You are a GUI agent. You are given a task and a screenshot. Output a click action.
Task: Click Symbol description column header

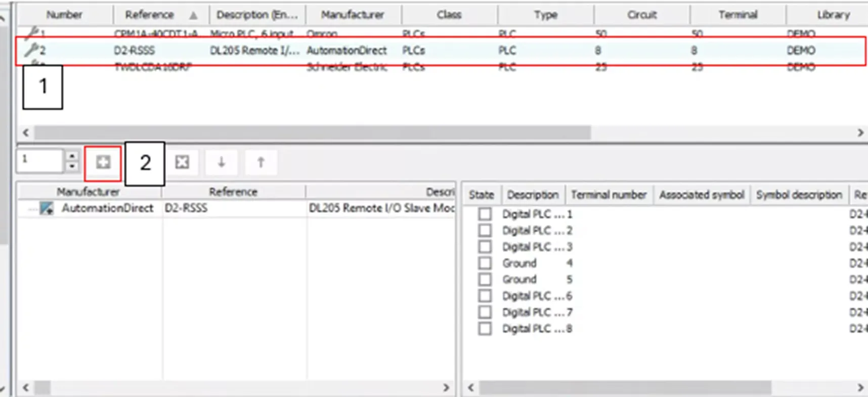point(799,195)
